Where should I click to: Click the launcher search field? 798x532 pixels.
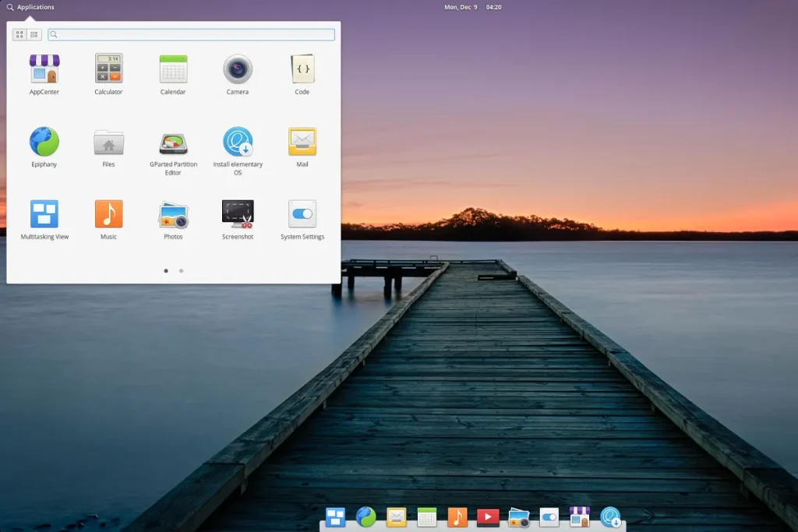pyautogui.click(x=191, y=34)
